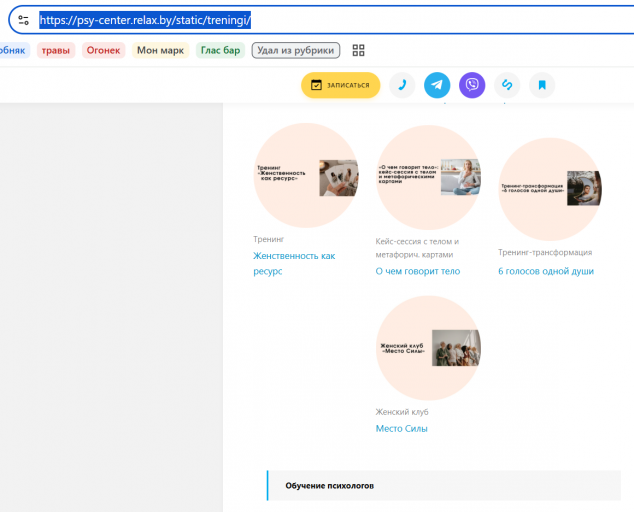Open 'О чем говорит тело' circle thumbnail
The height and width of the screenshot is (512, 634).
[x=428, y=177]
